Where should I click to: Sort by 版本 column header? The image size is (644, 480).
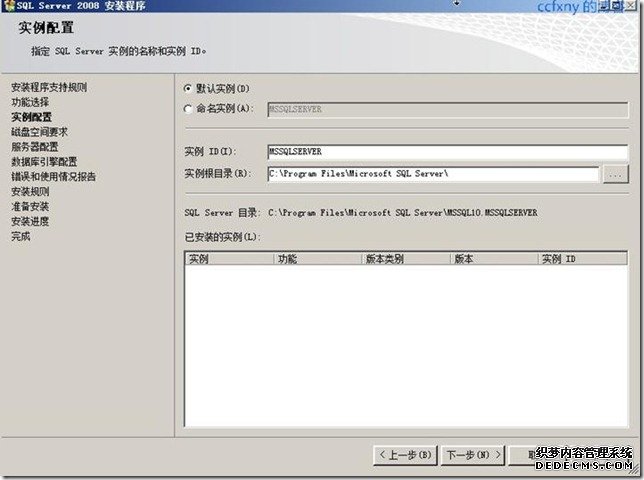pyautogui.click(x=494, y=259)
